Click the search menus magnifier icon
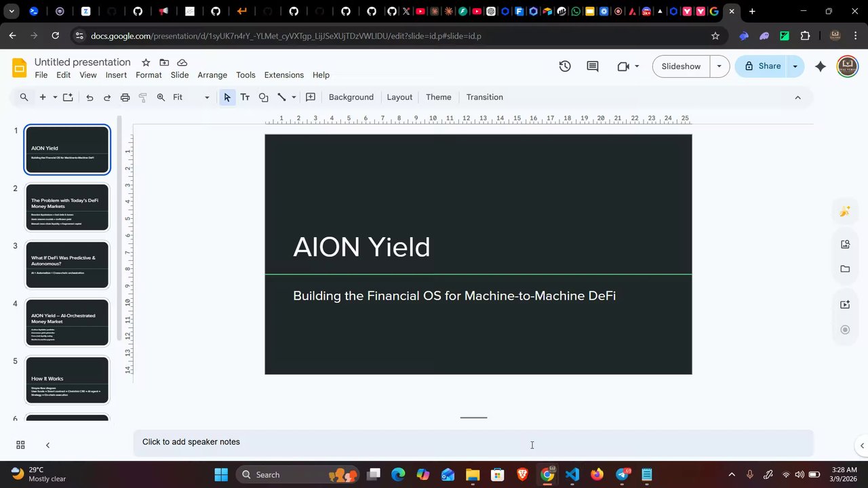The image size is (868, 488). point(24,98)
